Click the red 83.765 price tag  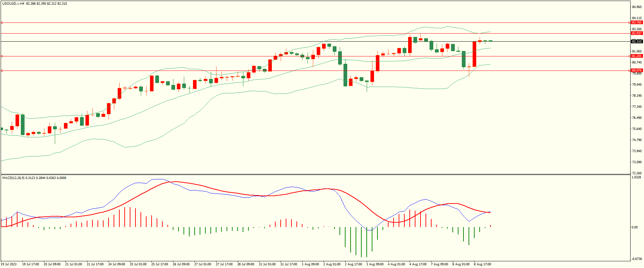tap(637, 23)
